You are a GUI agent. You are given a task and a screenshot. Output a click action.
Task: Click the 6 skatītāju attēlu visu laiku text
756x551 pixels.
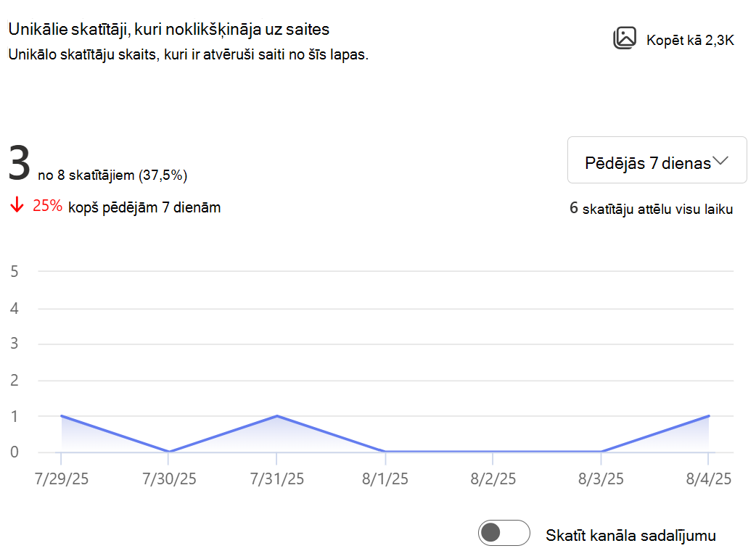(x=651, y=209)
